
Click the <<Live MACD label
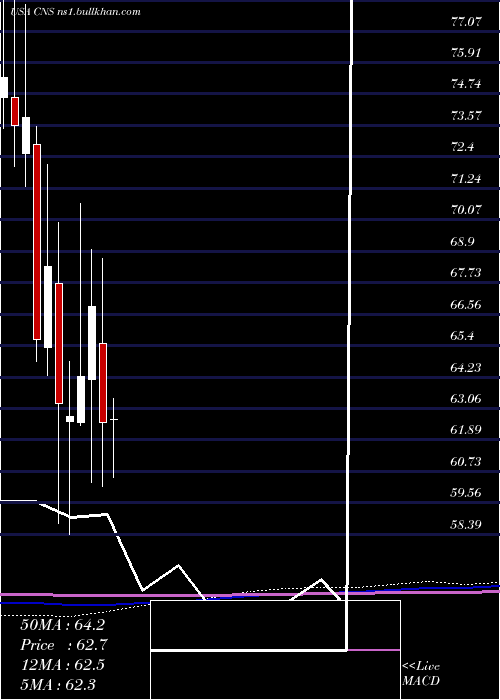(421, 674)
